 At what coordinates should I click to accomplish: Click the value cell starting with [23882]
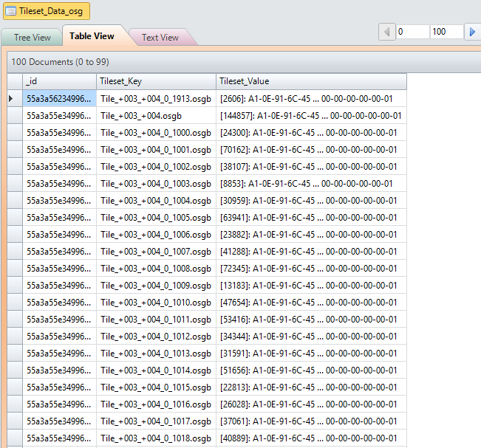pyautogui.click(x=312, y=235)
